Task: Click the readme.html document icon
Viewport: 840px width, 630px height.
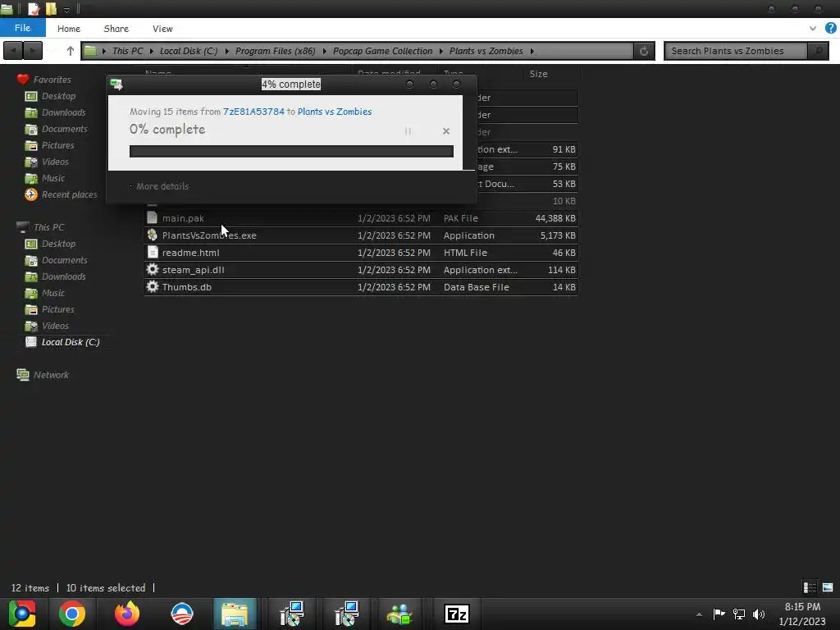Action: coord(152,252)
